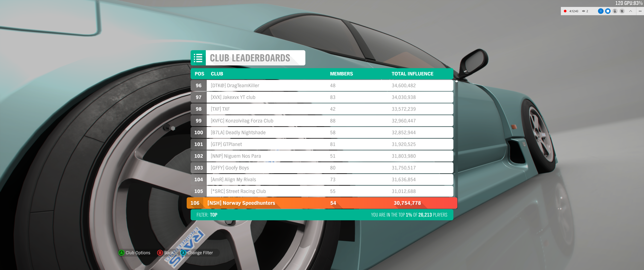The image size is (644, 270).
Task: Click the X button Change Filter prompt
Action: [x=197, y=253]
